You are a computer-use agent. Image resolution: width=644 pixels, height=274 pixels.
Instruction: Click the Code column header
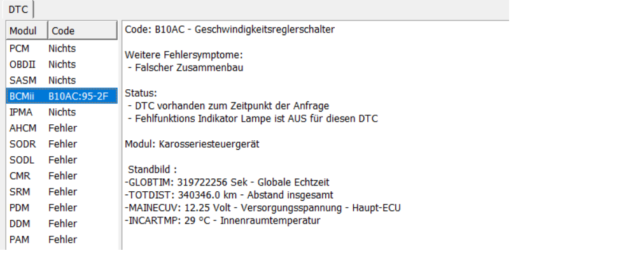(81, 31)
